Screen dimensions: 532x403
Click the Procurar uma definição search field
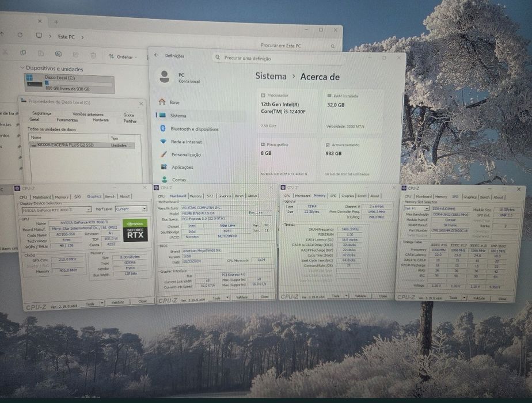tap(278, 58)
